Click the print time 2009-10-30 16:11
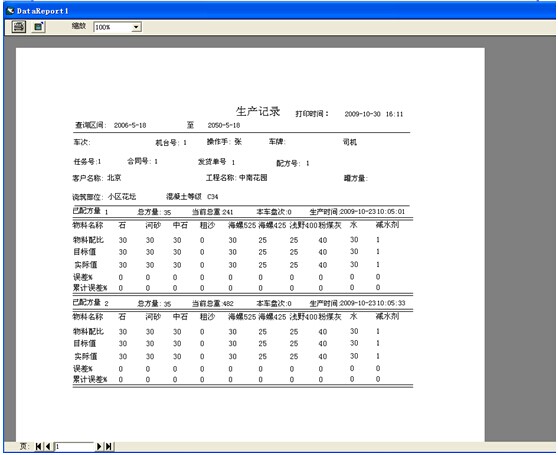 374,114
